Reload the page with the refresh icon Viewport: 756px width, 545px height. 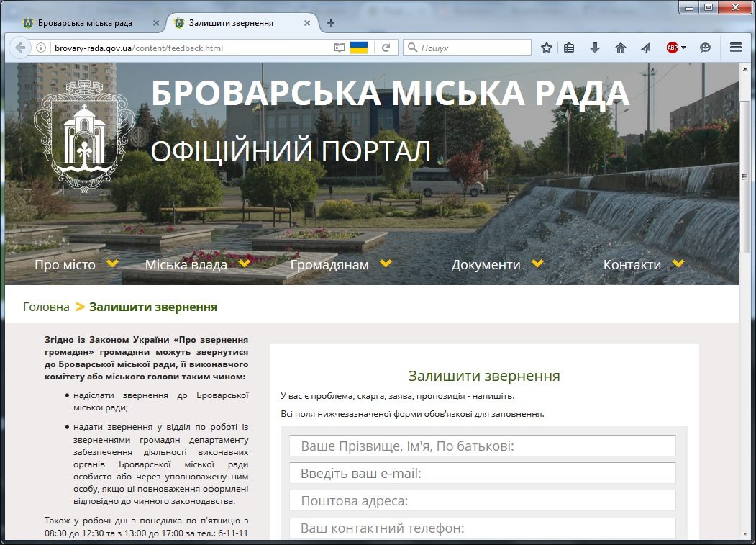pyautogui.click(x=386, y=48)
